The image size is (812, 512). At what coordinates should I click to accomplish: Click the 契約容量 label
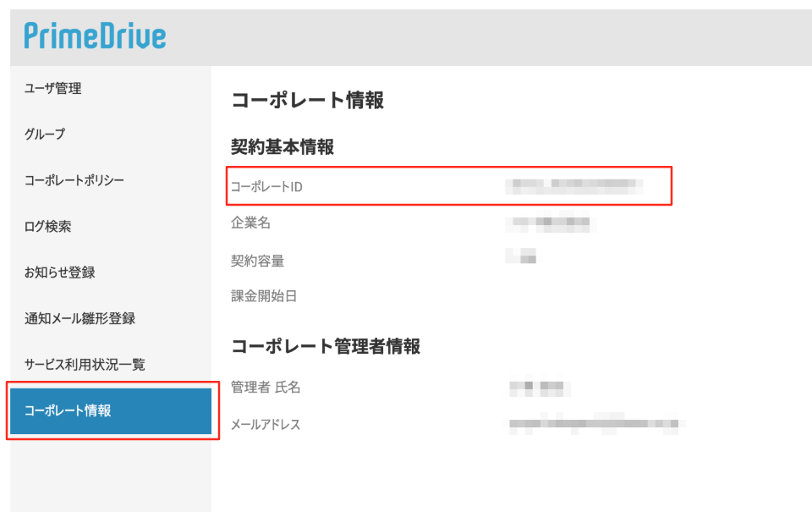[x=257, y=261]
